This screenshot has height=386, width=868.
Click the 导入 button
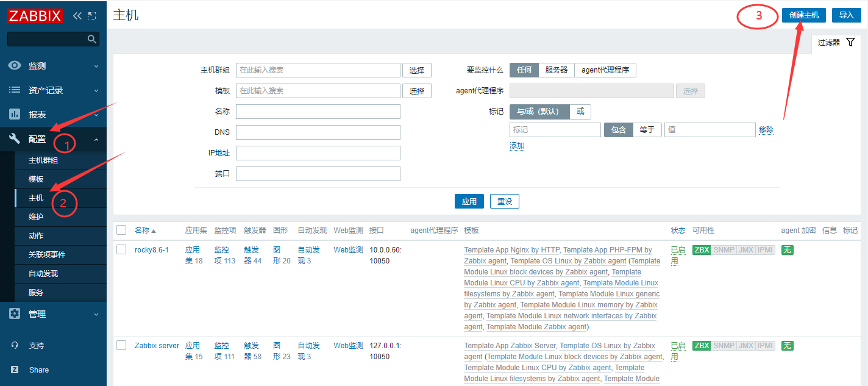(x=847, y=15)
